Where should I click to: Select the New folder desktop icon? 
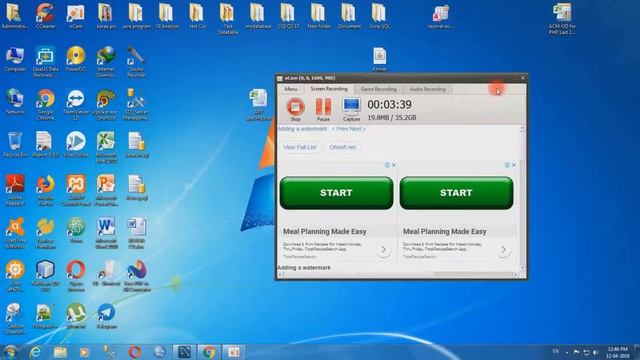(x=319, y=16)
